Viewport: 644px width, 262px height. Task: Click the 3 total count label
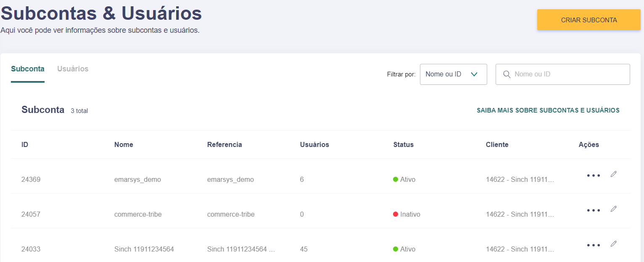79,111
